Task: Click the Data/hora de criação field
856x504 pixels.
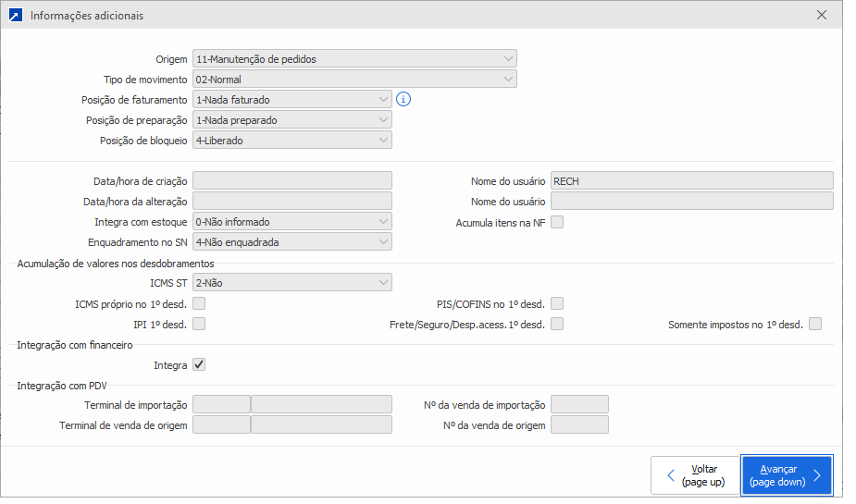Action: click(x=292, y=181)
